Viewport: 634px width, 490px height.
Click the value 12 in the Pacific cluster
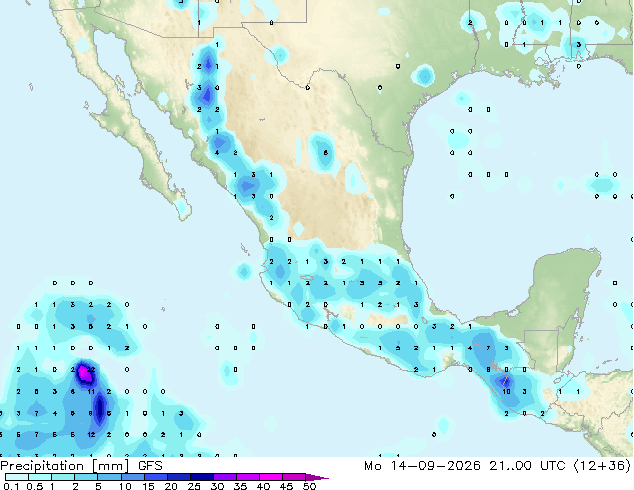tap(91, 435)
